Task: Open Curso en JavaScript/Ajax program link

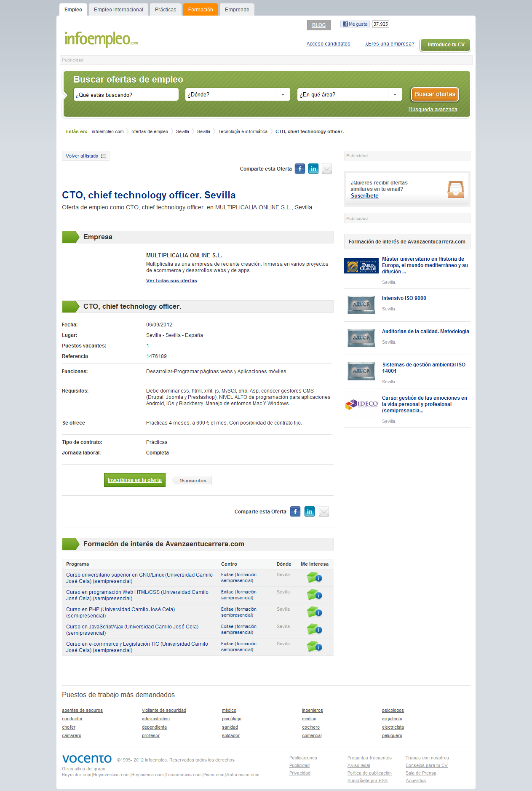Action: pyautogui.click(x=132, y=630)
